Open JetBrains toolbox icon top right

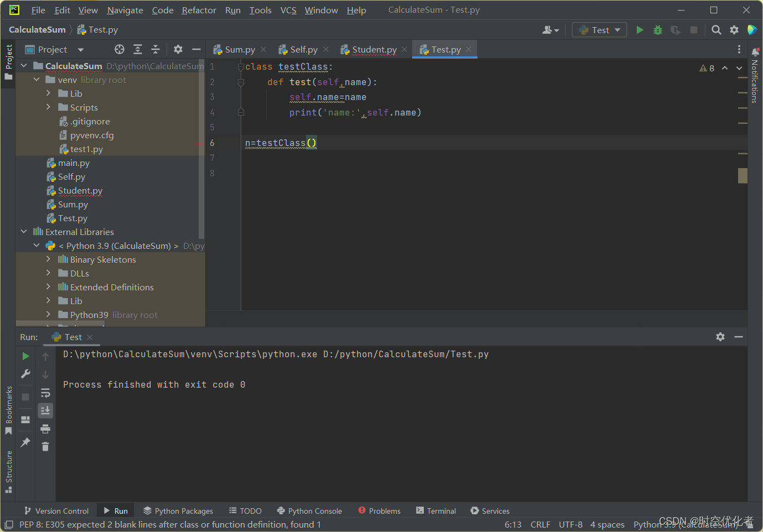pyautogui.click(x=752, y=30)
